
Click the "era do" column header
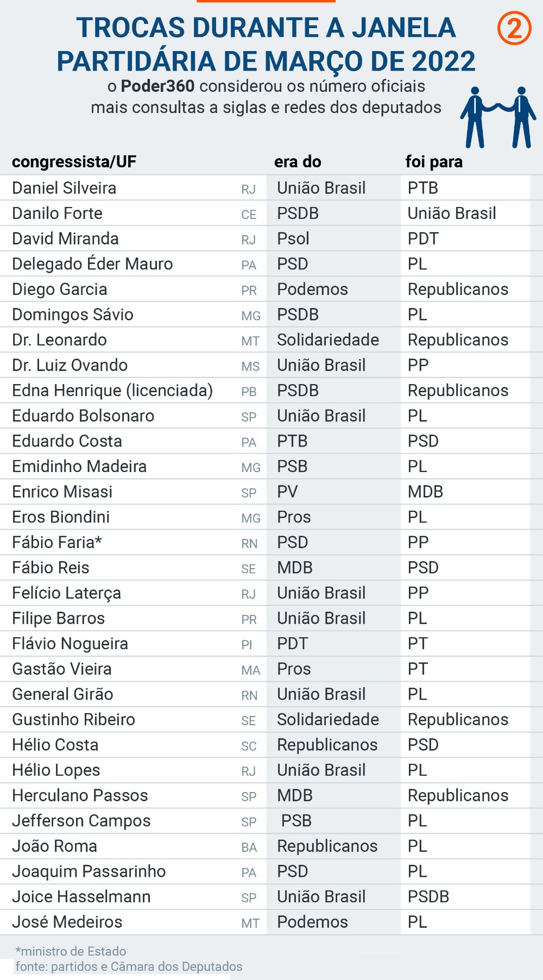[298, 162]
